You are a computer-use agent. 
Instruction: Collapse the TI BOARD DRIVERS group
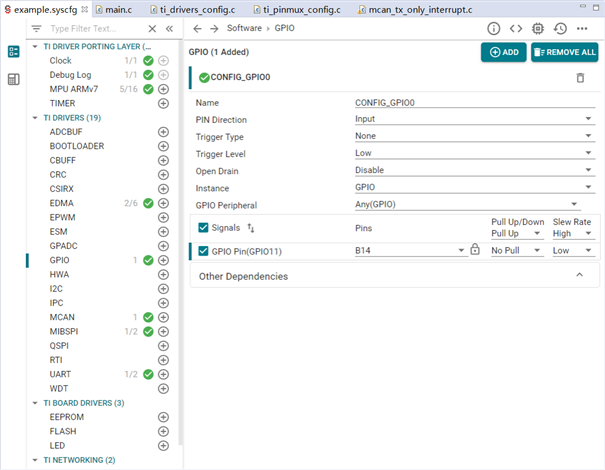pyautogui.click(x=35, y=403)
